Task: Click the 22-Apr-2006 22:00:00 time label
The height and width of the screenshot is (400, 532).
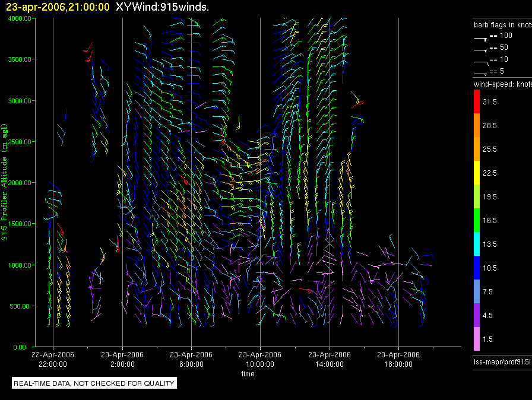Action: point(53,359)
